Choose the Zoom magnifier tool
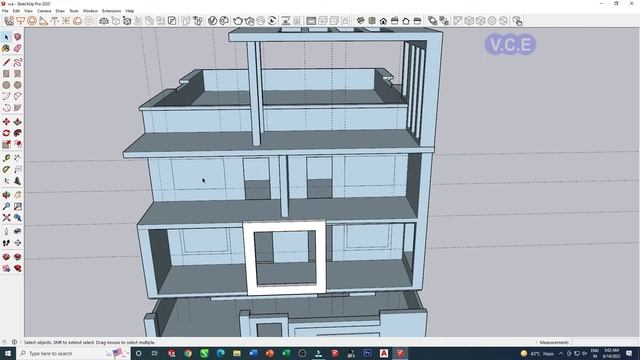The image size is (640, 360). 6,207
